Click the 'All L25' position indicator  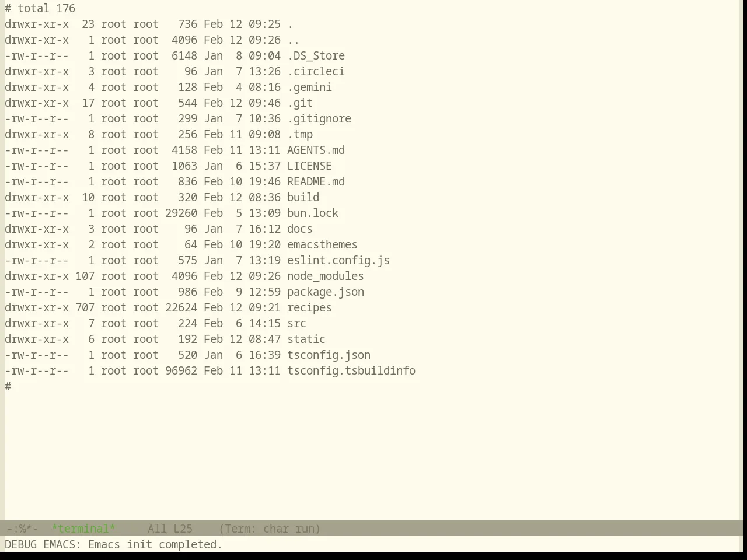(170, 528)
